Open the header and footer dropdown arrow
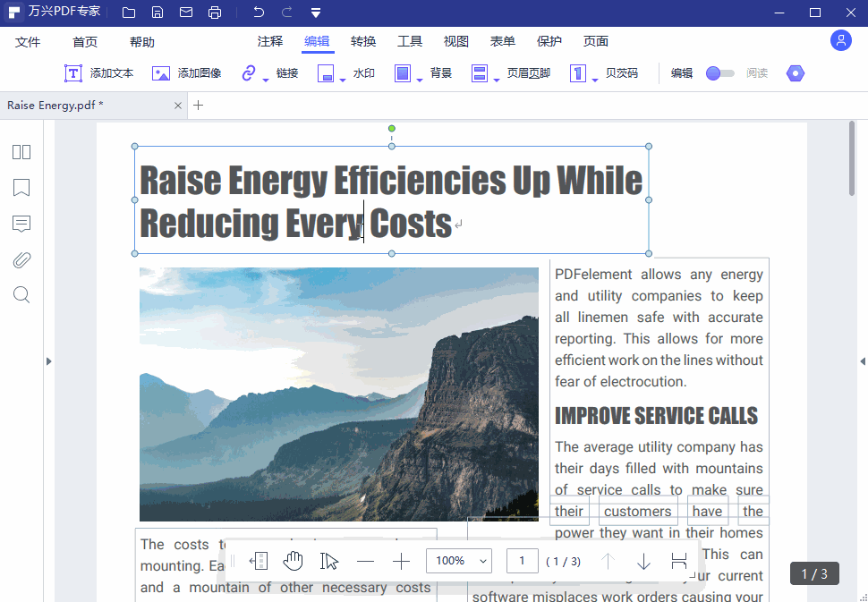Image resolution: width=868 pixels, height=602 pixels. click(497, 81)
